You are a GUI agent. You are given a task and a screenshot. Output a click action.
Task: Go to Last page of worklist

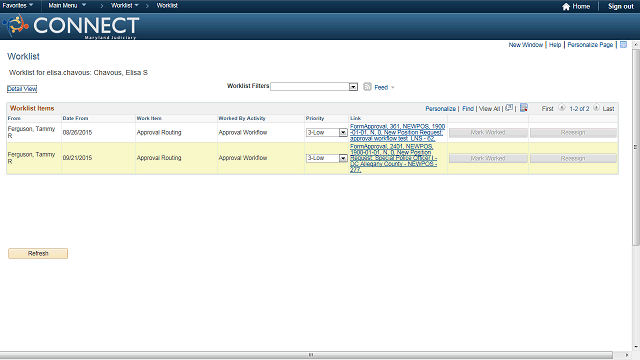(x=608, y=109)
